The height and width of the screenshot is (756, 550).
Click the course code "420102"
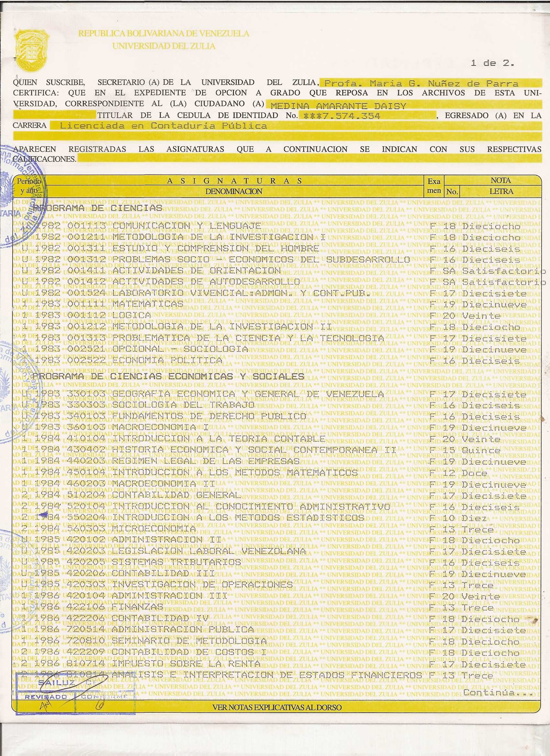87,540
